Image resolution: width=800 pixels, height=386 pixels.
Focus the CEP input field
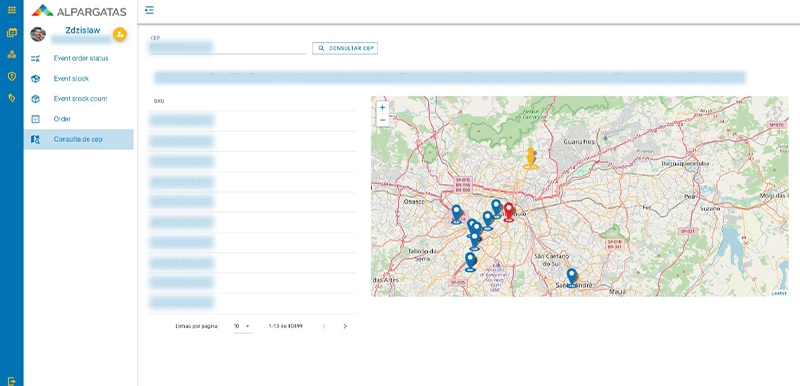[227, 48]
